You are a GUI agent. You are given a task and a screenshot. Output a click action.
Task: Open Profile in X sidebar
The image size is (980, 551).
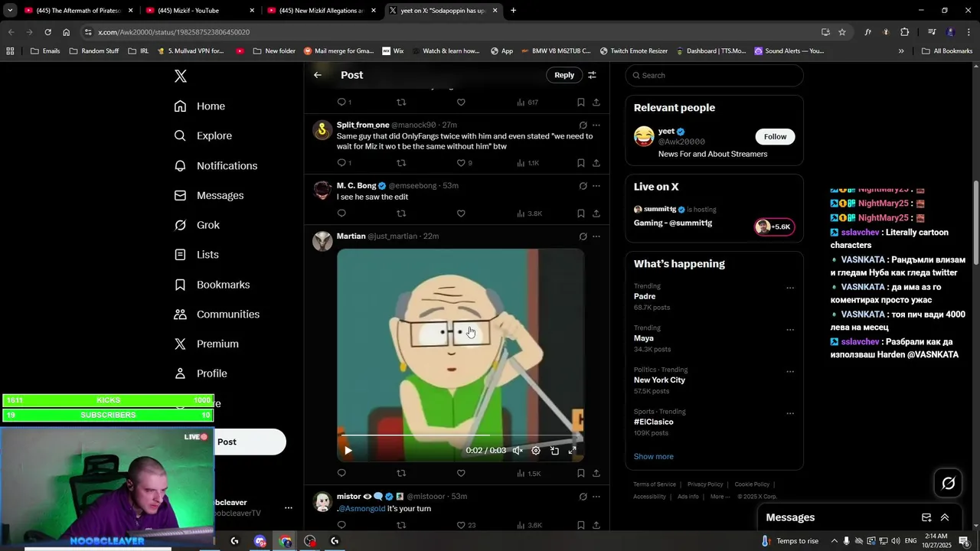201,373
